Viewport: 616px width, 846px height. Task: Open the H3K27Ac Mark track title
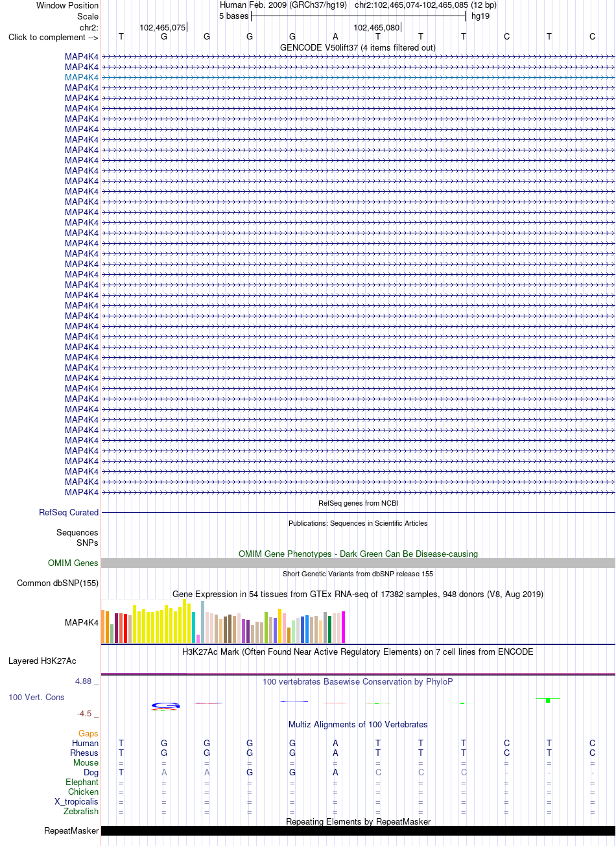(x=358, y=652)
